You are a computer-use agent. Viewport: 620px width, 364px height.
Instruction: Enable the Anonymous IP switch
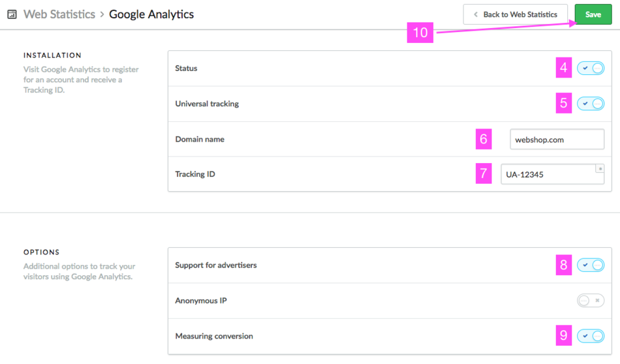[591, 301]
